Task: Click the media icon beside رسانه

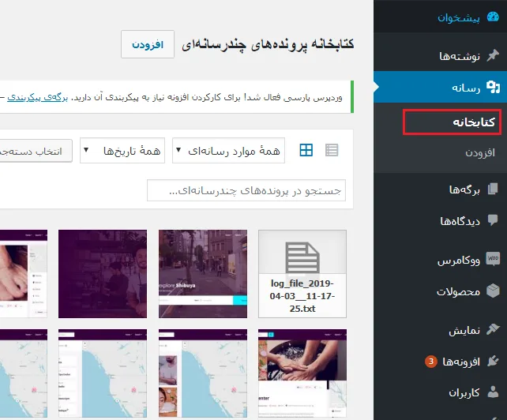Action: (x=493, y=88)
